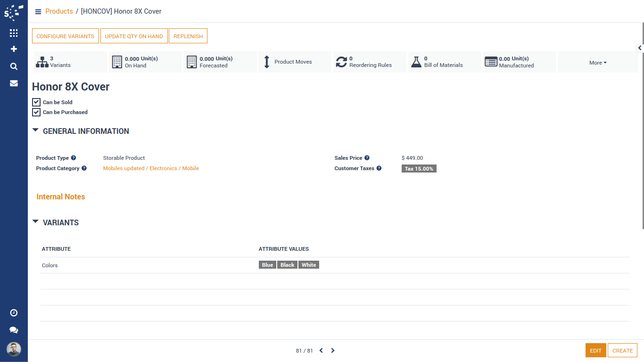644x362 pixels.
Task: Toggle the hamburger menu beside Products
Action: (38, 12)
